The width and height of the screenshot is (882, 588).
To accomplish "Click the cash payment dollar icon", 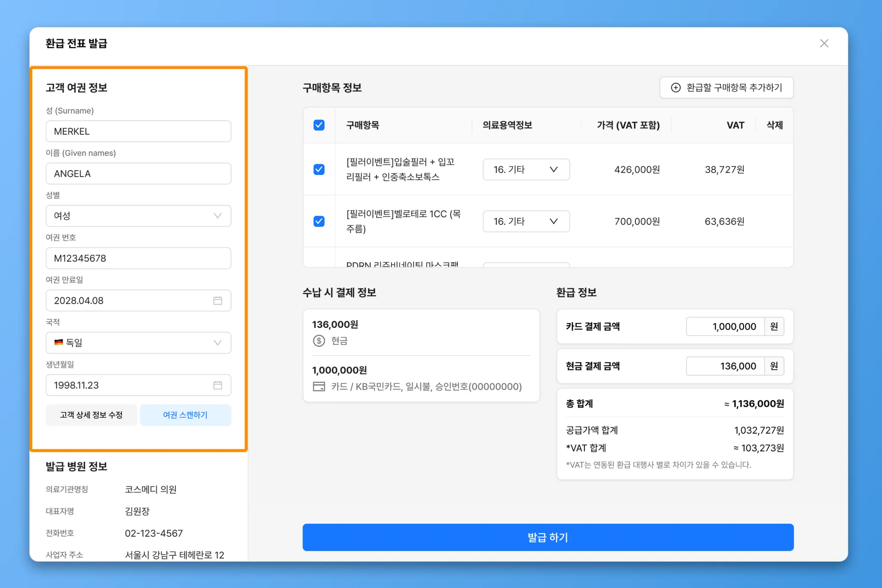I will click(x=319, y=341).
